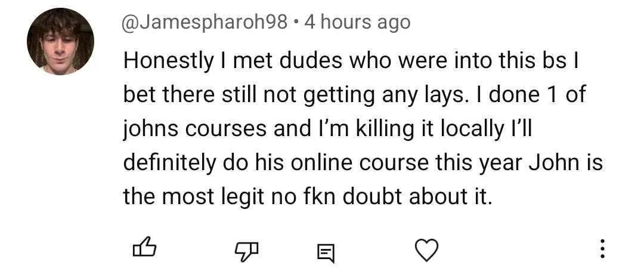This screenshot has height=277, width=644.
Task: Click the word "Honestly" in the comment
Action: [168, 62]
